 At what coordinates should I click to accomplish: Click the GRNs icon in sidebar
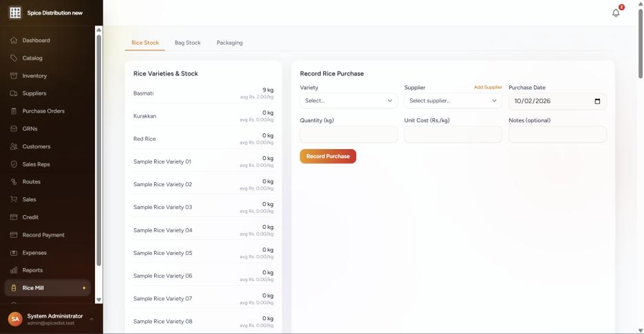(x=14, y=129)
